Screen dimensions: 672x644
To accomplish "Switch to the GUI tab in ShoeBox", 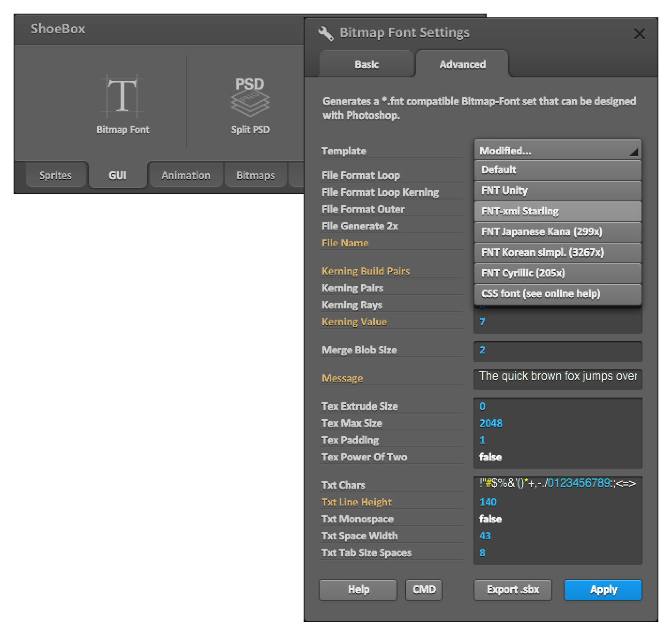I will click(x=118, y=175).
